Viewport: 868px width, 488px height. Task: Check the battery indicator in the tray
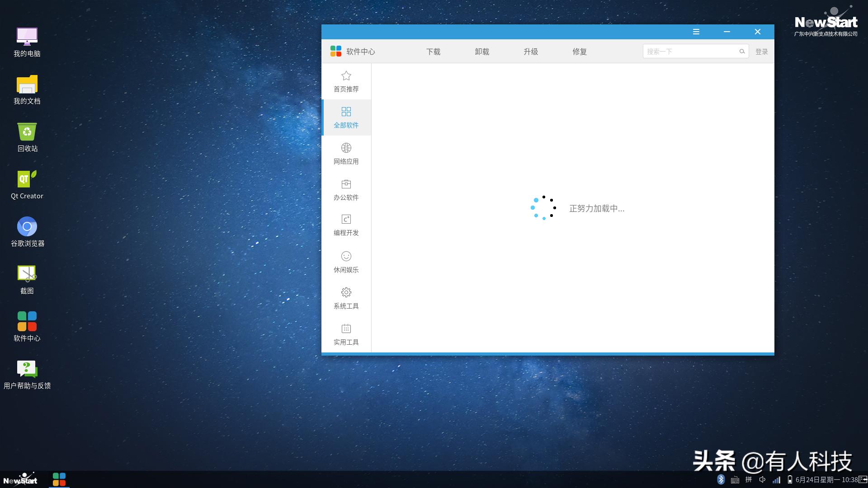point(790,480)
